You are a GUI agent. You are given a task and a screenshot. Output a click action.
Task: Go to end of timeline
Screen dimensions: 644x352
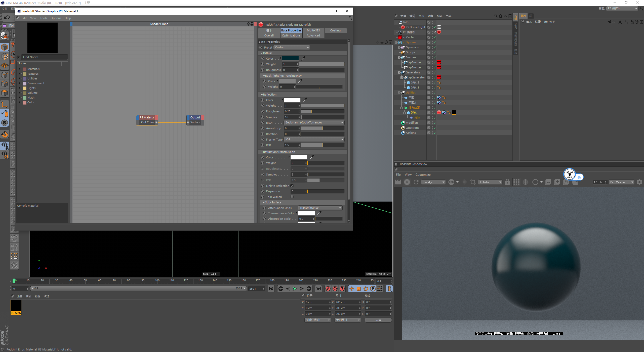click(318, 289)
